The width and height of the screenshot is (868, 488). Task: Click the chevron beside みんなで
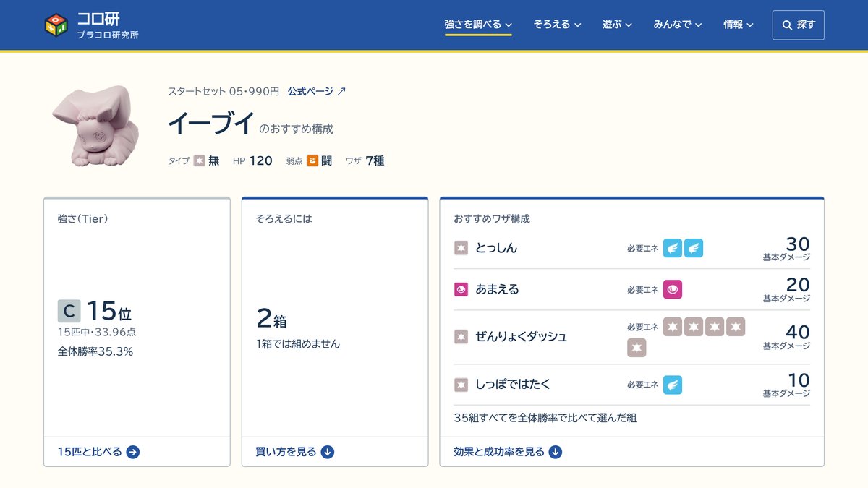(699, 25)
